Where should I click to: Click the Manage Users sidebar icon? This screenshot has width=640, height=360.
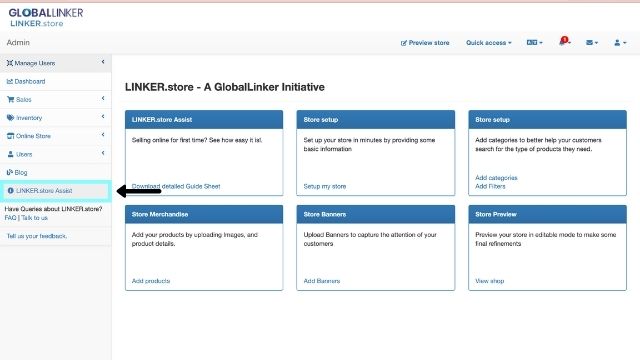(x=10, y=63)
